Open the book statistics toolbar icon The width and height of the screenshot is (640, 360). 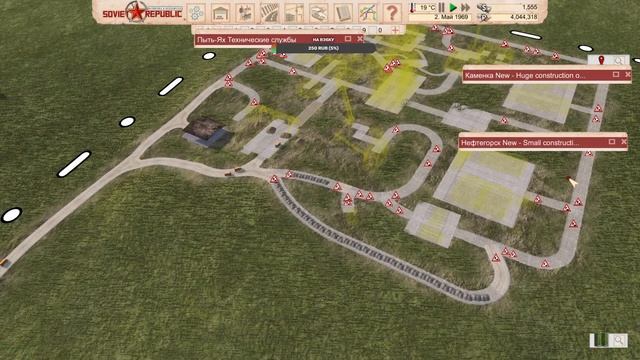343,13
